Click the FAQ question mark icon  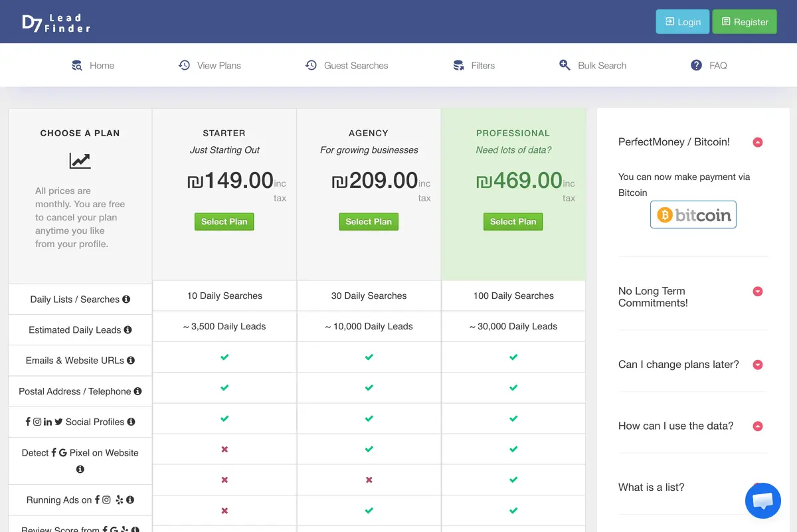coord(696,65)
